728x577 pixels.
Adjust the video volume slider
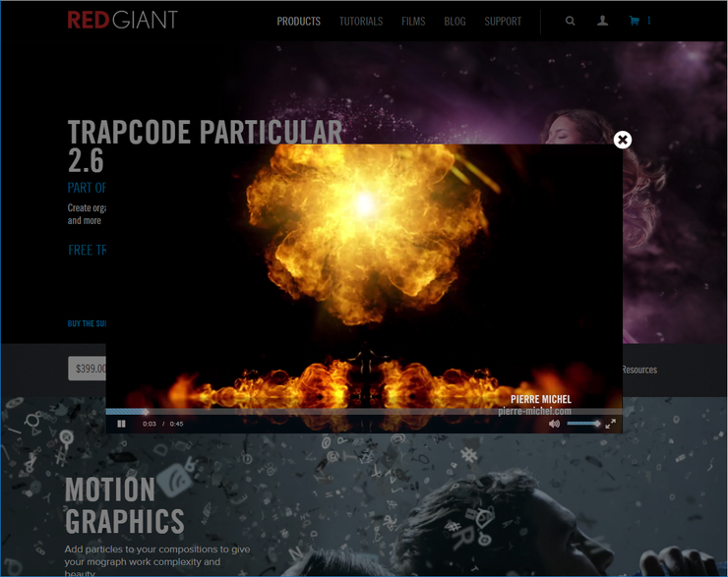[x=583, y=424]
